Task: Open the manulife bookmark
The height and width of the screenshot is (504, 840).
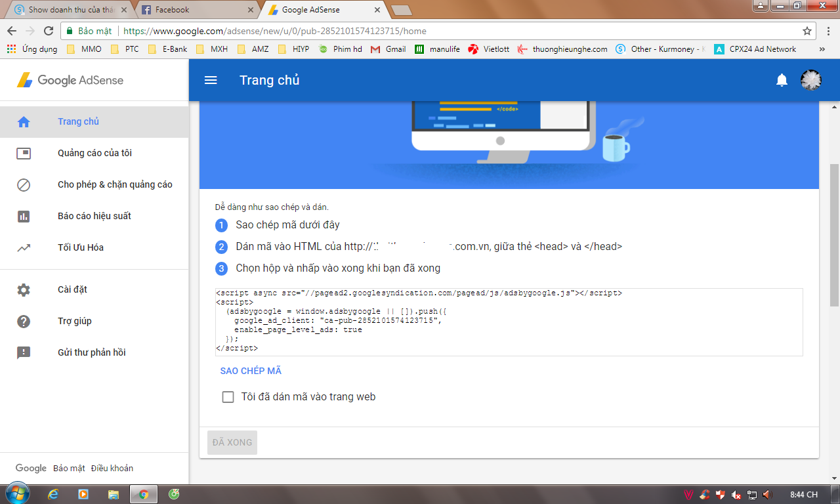Action: [x=438, y=49]
